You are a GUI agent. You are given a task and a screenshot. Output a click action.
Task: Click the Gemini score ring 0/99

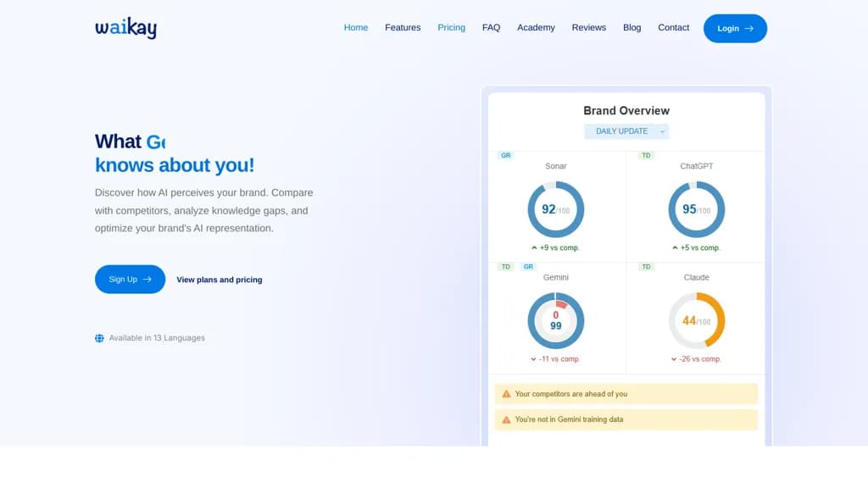(556, 321)
